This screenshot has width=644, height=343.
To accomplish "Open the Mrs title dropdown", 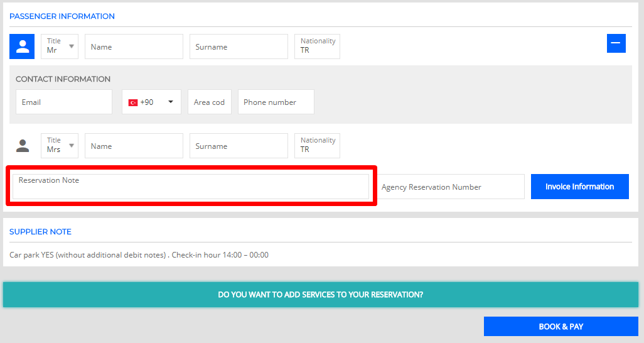I will [60, 146].
